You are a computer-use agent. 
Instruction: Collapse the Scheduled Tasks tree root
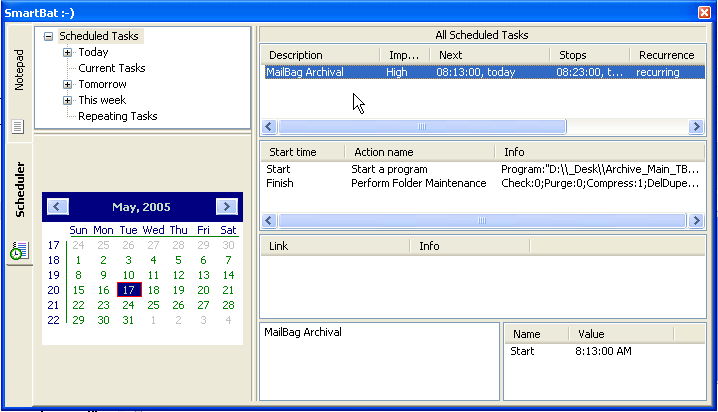48,36
